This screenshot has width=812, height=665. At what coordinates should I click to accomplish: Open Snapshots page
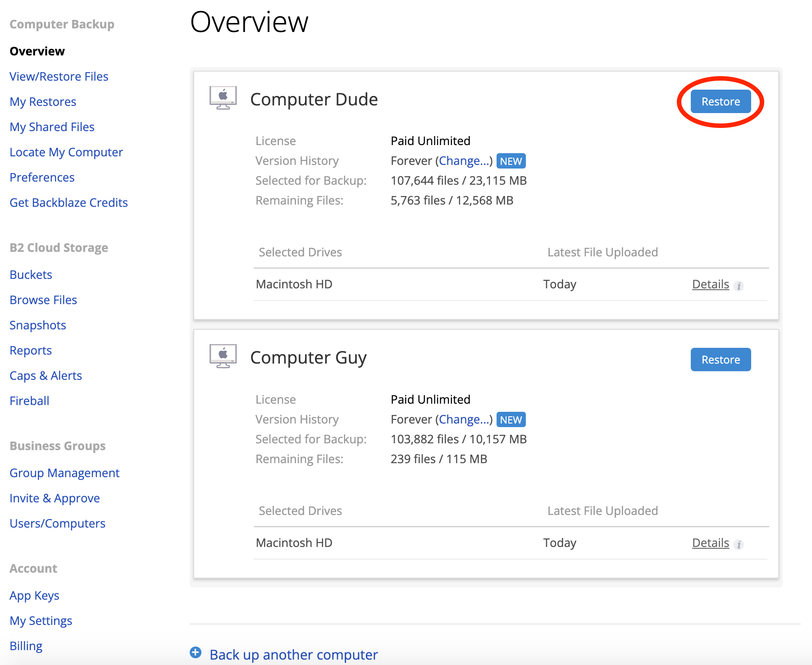pos(38,325)
